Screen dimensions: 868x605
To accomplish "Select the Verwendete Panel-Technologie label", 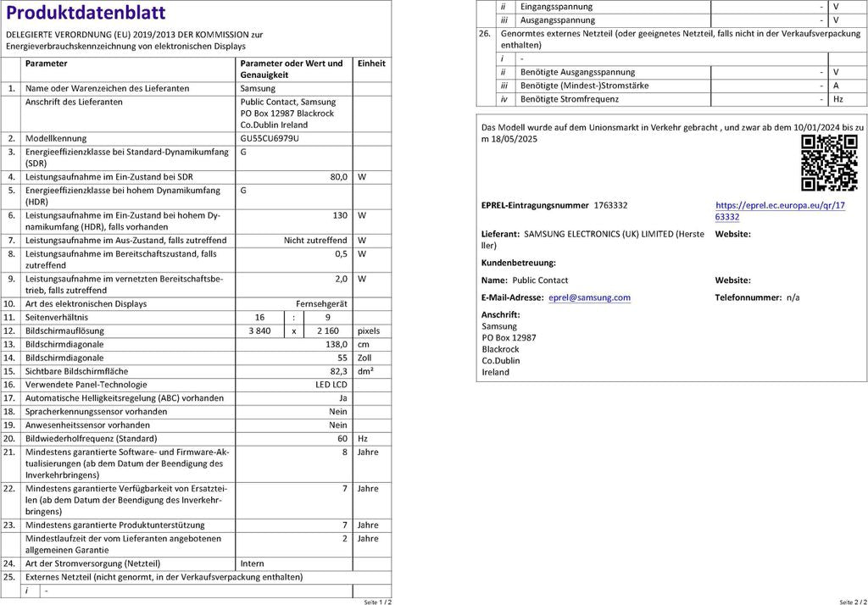I will pos(86,385).
